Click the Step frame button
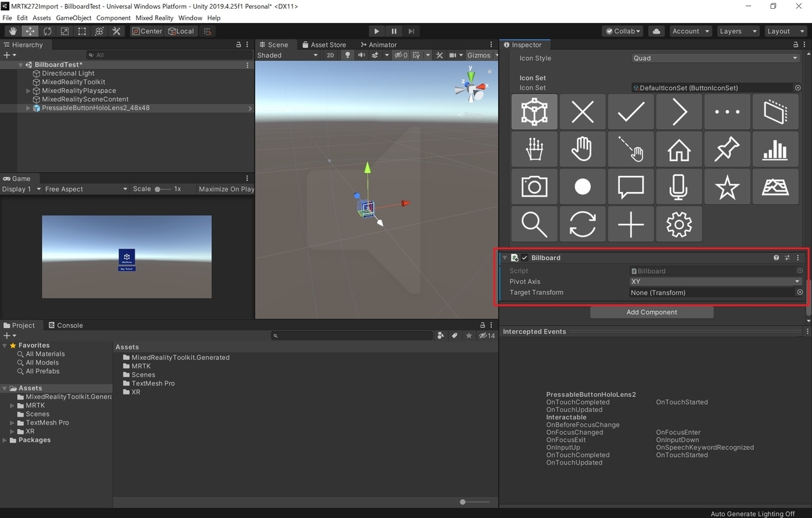812x518 pixels. 411,31
